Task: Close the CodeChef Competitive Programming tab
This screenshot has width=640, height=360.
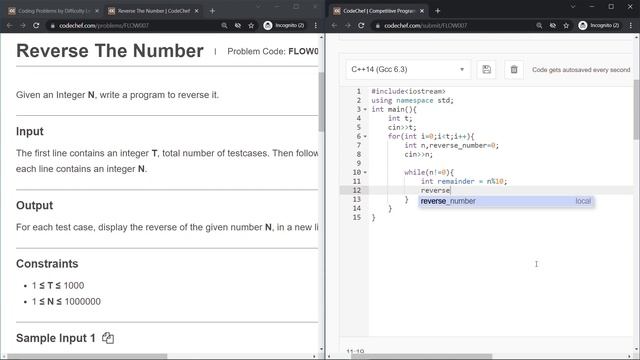Action: [422, 11]
